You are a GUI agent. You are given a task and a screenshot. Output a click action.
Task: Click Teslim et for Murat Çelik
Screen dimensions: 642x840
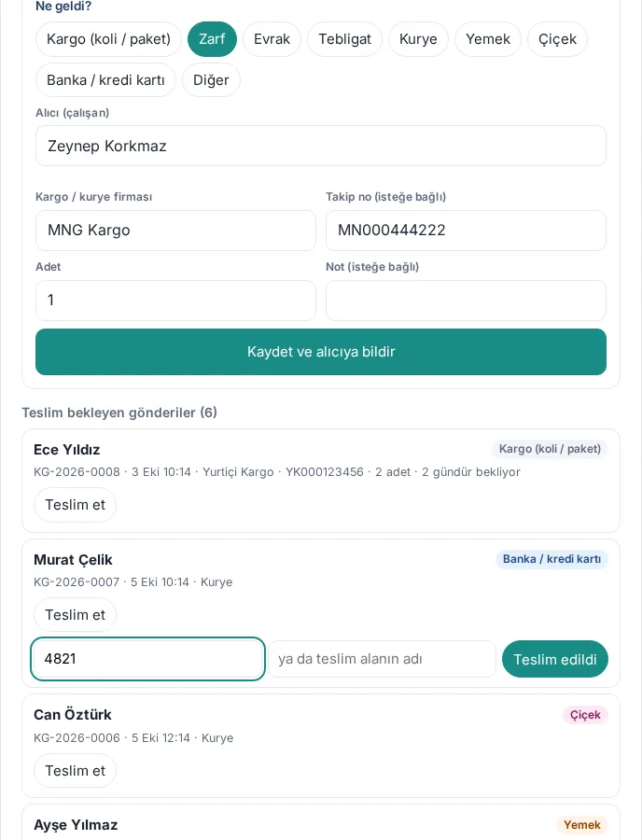75,614
